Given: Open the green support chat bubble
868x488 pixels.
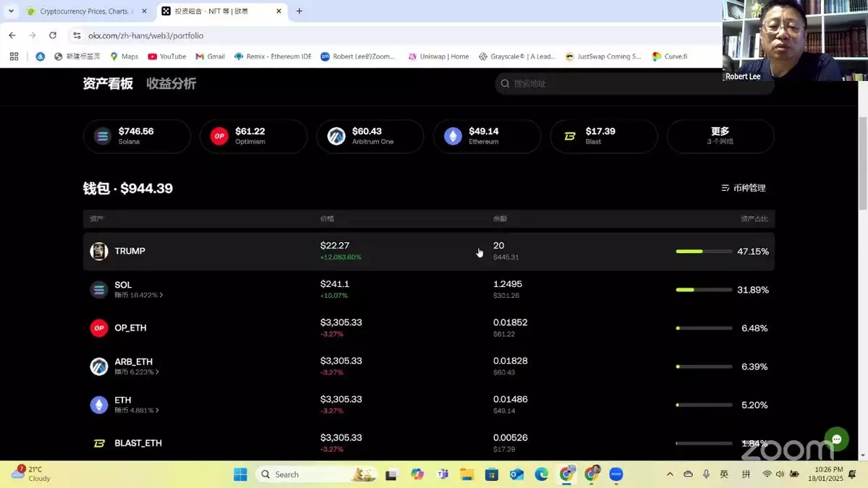Looking at the screenshot, I should [837, 440].
